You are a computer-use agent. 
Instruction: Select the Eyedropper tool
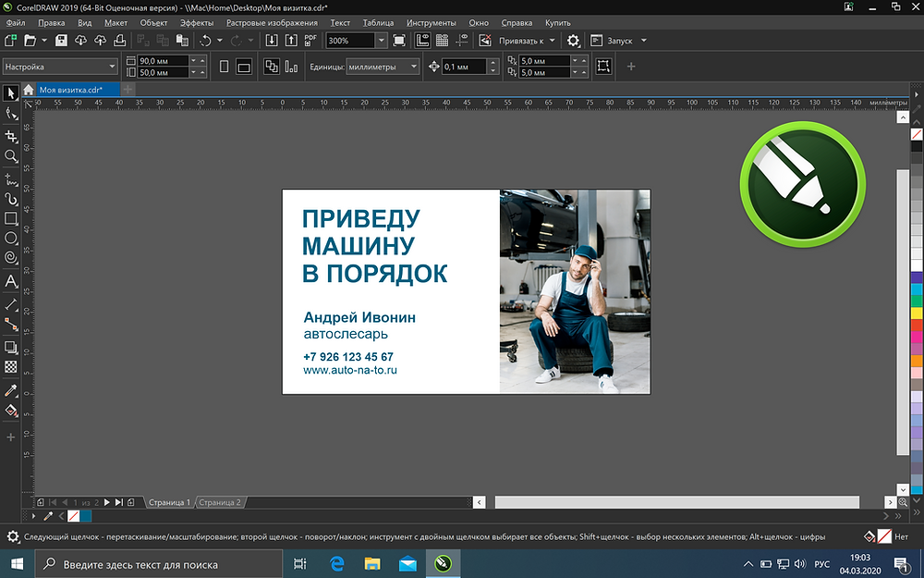point(11,391)
